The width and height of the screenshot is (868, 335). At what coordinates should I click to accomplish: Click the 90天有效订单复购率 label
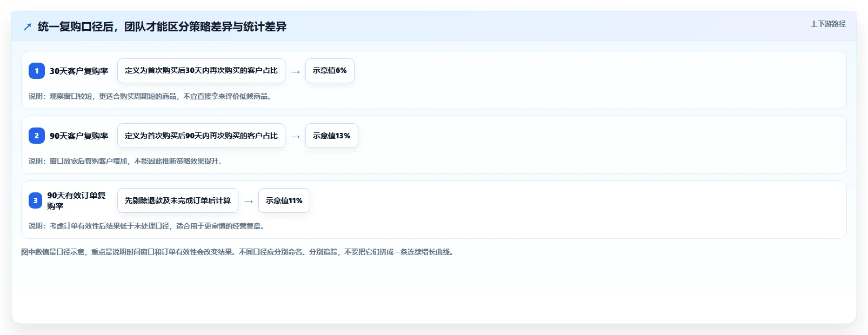[x=76, y=200]
